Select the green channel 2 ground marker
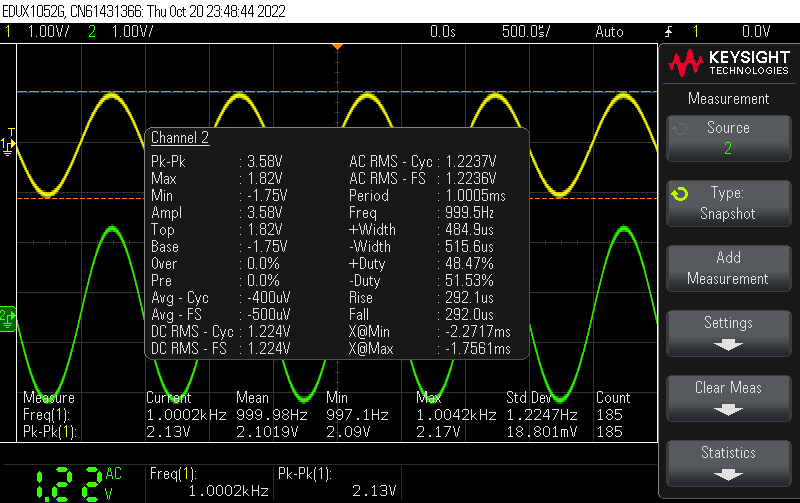The width and height of the screenshot is (800, 503). [x=8, y=316]
